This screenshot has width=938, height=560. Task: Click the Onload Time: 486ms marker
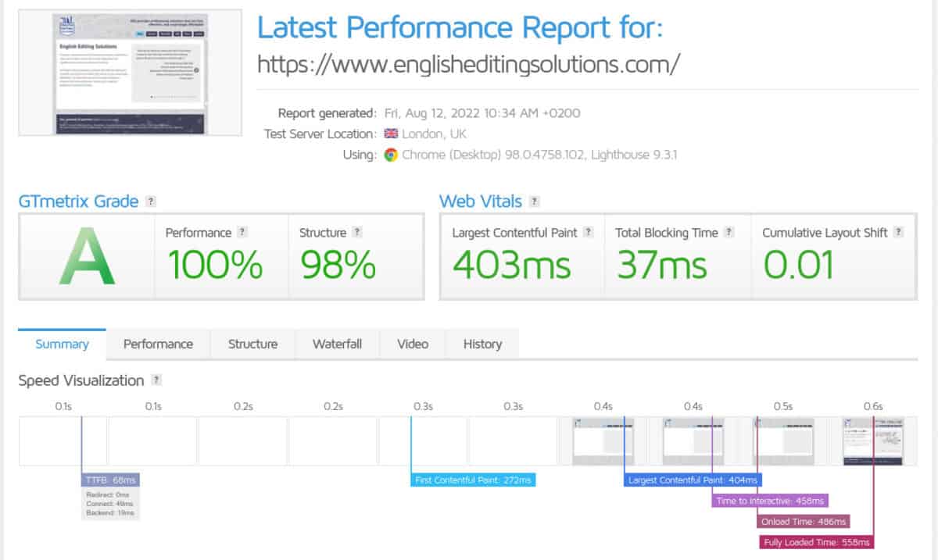click(x=803, y=521)
